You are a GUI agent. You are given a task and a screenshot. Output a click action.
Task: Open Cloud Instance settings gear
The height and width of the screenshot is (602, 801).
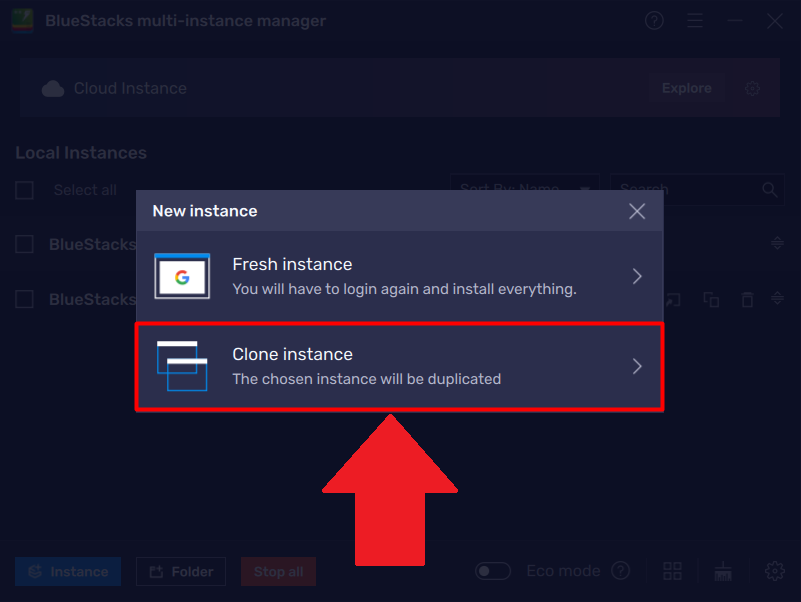(x=752, y=88)
